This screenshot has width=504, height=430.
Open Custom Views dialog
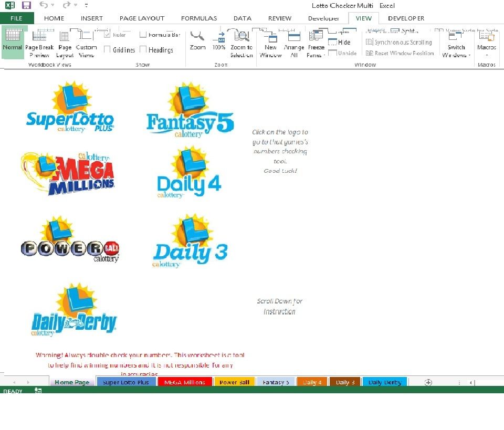[x=87, y=43]
